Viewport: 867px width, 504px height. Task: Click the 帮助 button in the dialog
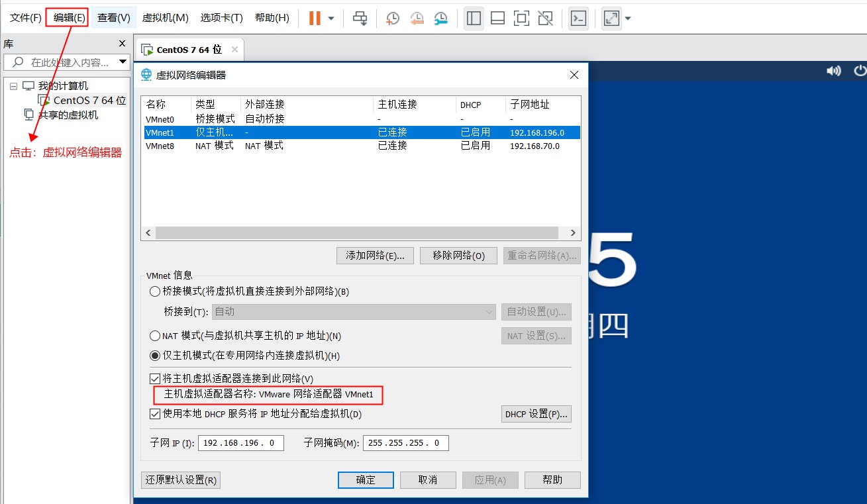click(552, 480)
